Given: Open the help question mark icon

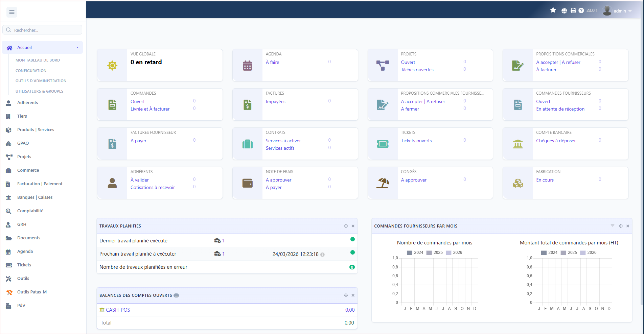Looking at the screenshot, I should click(x=581, y=11).
